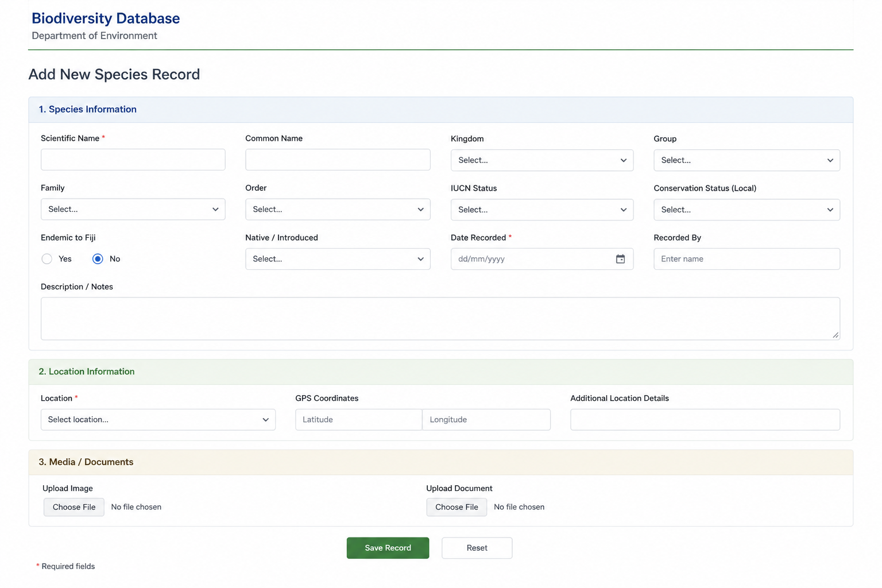Click No file chosen beside Upload Image
Image resolution: width=882 pixels, height=588 pixels.
(136, 507)
